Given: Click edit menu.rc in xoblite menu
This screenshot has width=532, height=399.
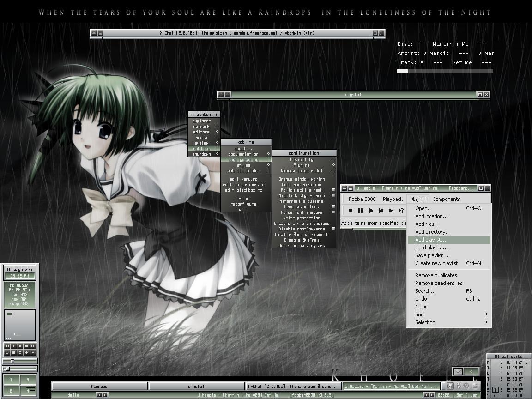Looking at the screenshot, I should [246, 179].
